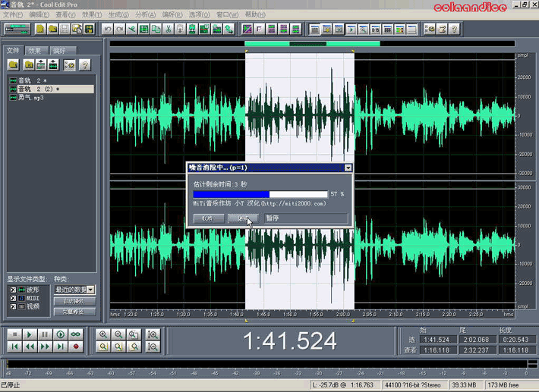
Task: Open the 最近的数据 sort dropdown
Action: click(x=91, y=290)
